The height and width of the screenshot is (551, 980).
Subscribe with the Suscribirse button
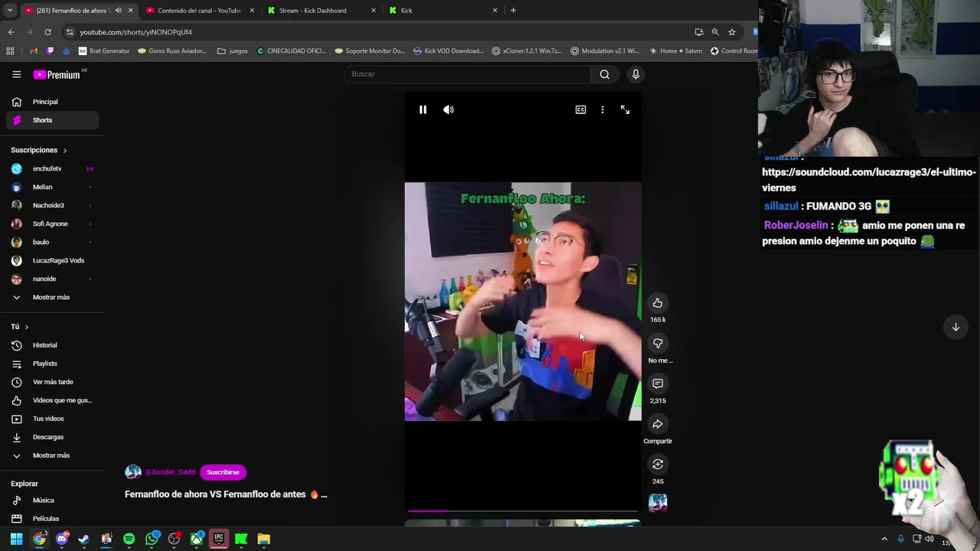pyautogui.click(x=223, y=472)
